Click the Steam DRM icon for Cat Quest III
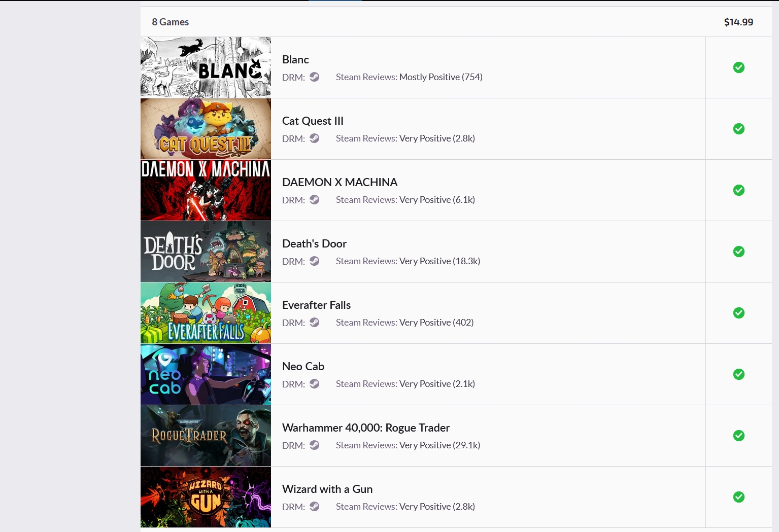 coord(315,138)
